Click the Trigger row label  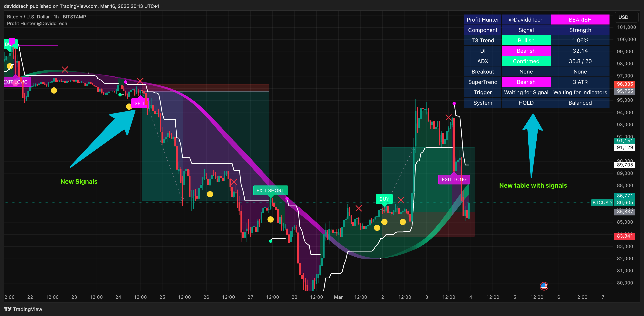(483, 93)
